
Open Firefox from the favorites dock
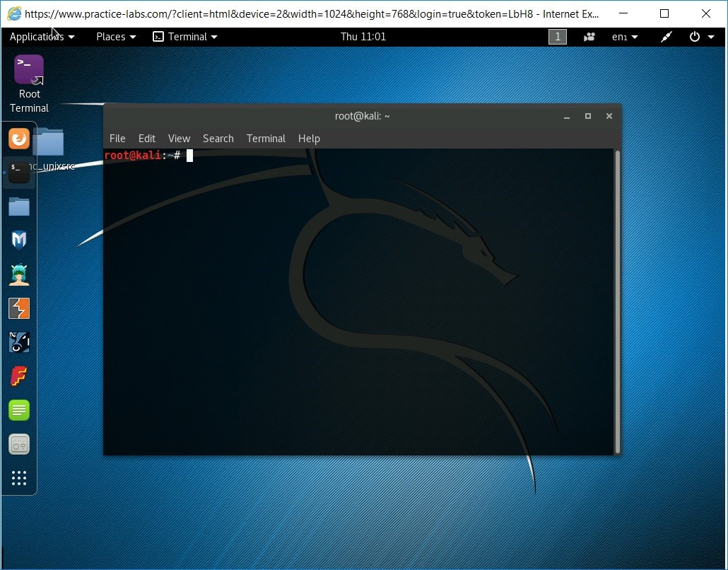18,139
